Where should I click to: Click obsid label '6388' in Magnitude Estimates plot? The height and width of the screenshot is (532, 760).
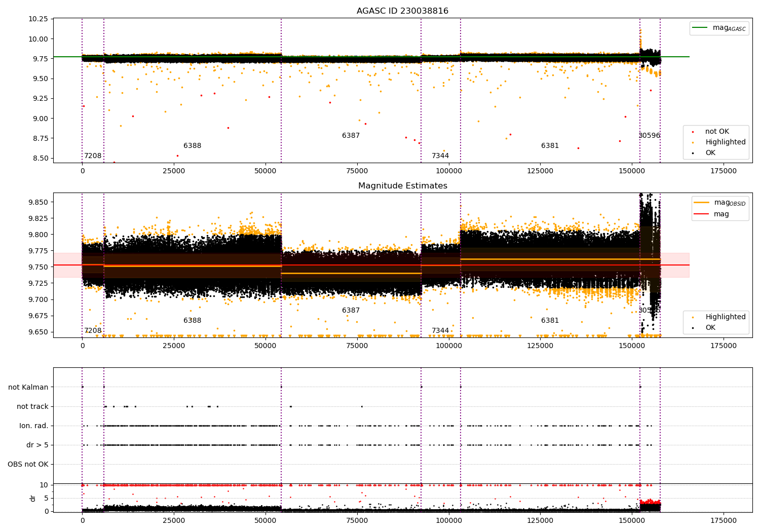[193, 321]
